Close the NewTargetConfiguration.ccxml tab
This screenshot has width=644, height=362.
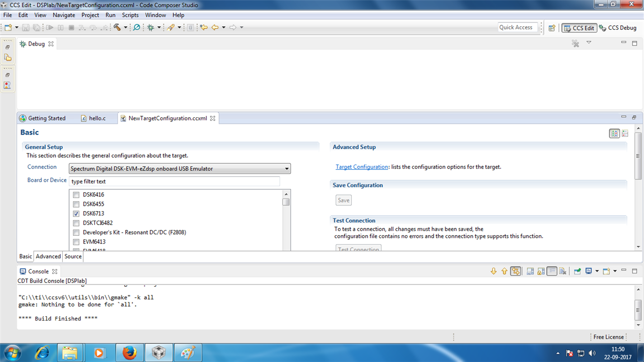click(213, 118)
